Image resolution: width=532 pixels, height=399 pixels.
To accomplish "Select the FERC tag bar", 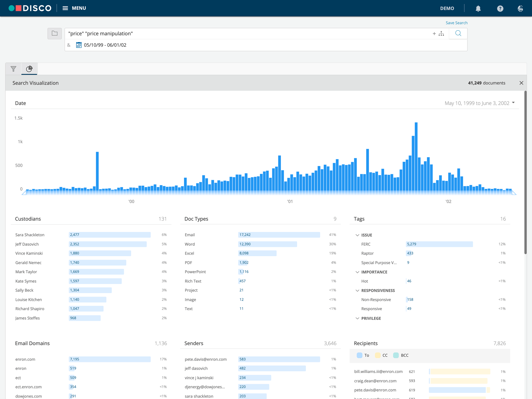I will tap(439, 244).
